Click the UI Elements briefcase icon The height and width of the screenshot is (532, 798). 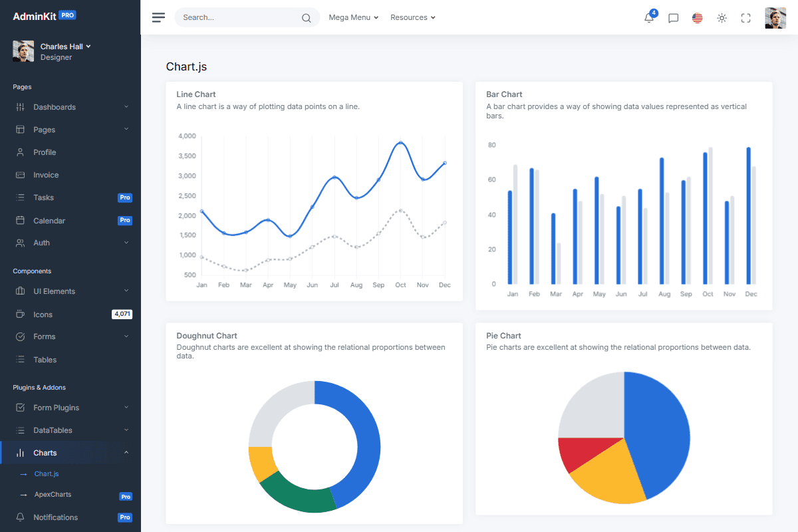[x=20, y=291]
